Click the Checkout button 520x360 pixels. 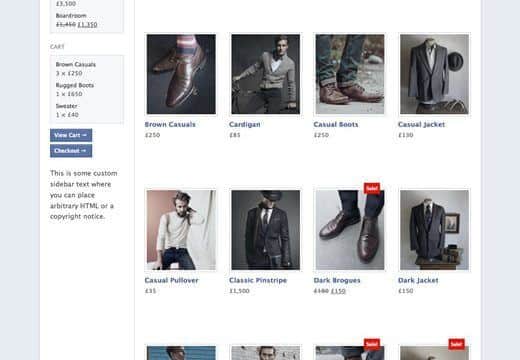(x=71, y=151)
